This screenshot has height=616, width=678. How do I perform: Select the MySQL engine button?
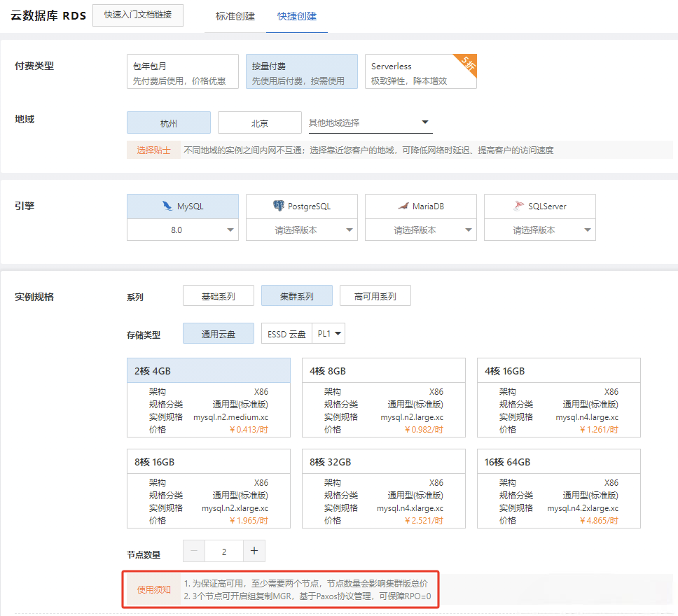pyautogui.click(x=183, y=206)
